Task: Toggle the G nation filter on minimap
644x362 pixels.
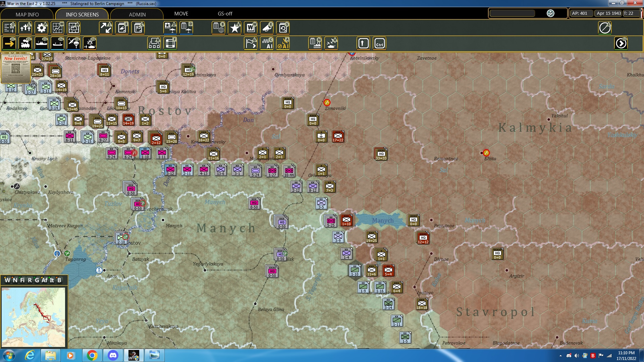Action: pyautogui.click(x=37, y=280)
